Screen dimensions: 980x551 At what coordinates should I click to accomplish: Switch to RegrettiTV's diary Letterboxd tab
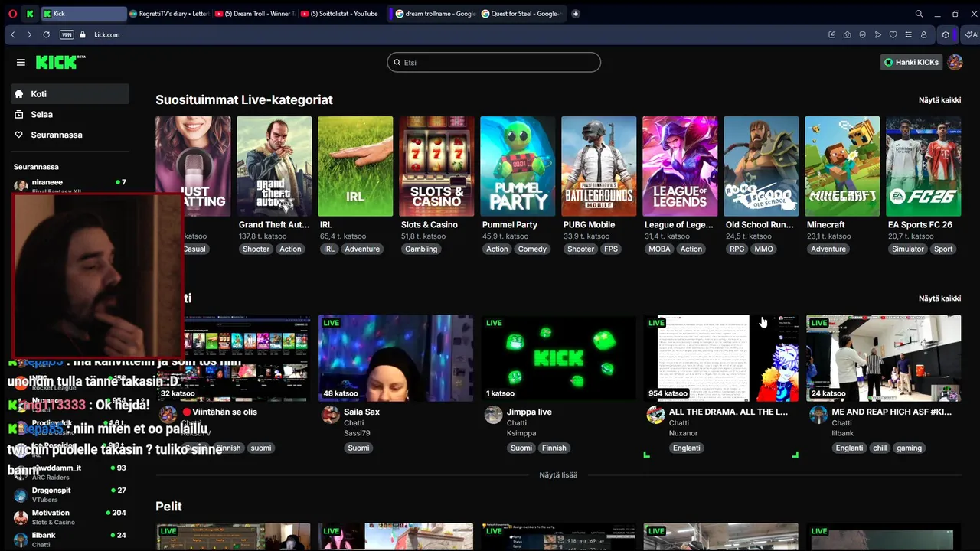(x=168, y=13)
